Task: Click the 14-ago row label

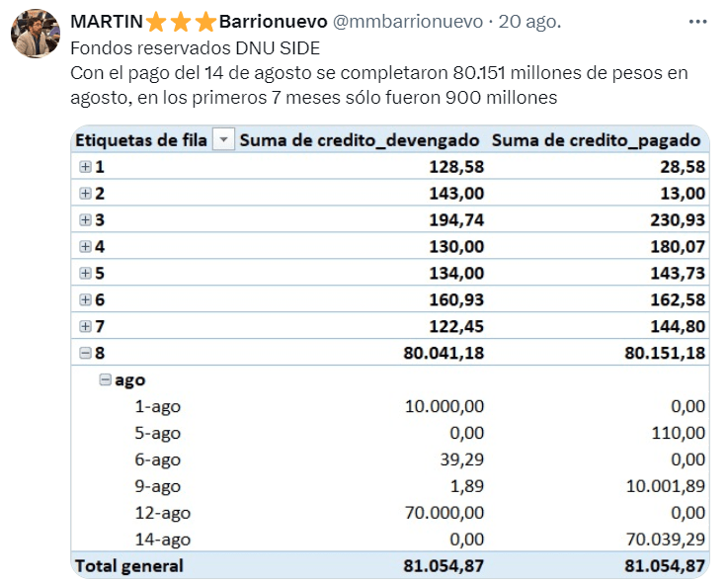Action: (162, 540)
